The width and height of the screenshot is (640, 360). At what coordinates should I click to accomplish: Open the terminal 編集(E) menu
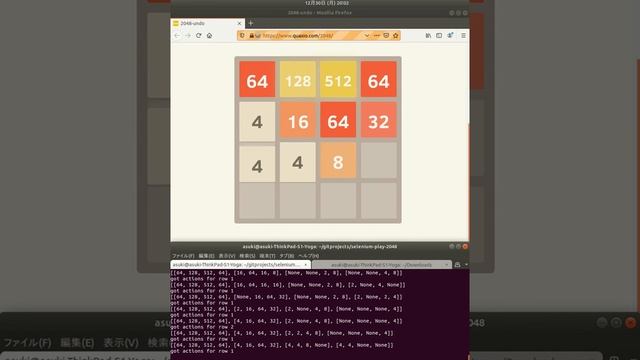[206, 256]
